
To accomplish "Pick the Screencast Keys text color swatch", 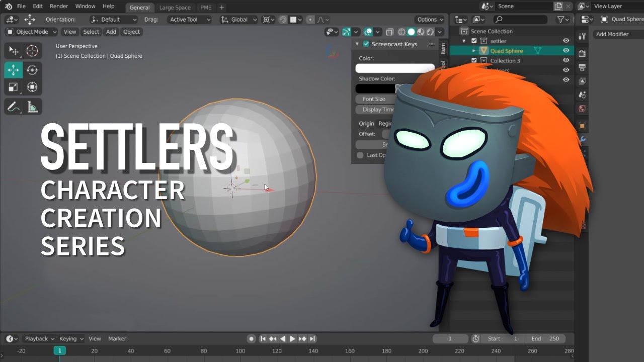I will click(x=395, y=68).
